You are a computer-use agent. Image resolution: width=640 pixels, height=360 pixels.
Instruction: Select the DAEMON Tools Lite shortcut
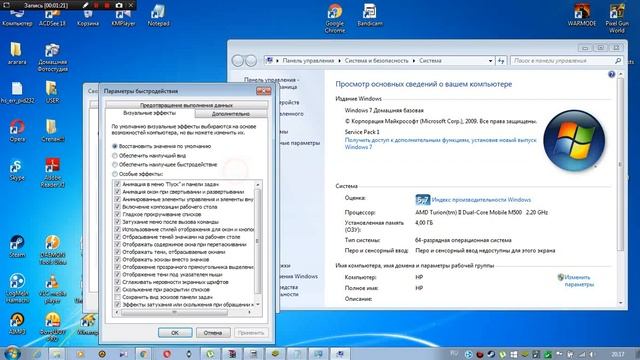tap(52, 250)
